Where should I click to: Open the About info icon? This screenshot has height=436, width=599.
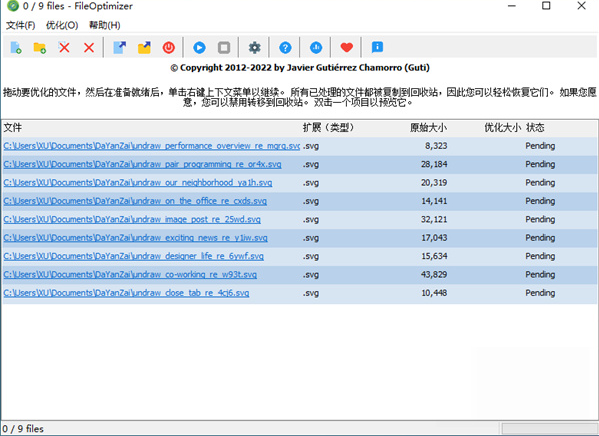pos(377,47)
